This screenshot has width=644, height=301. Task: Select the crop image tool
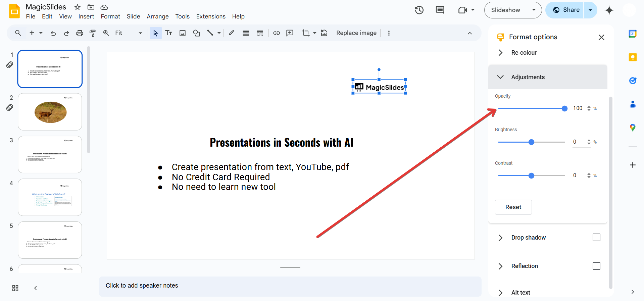tap(305, 33)
